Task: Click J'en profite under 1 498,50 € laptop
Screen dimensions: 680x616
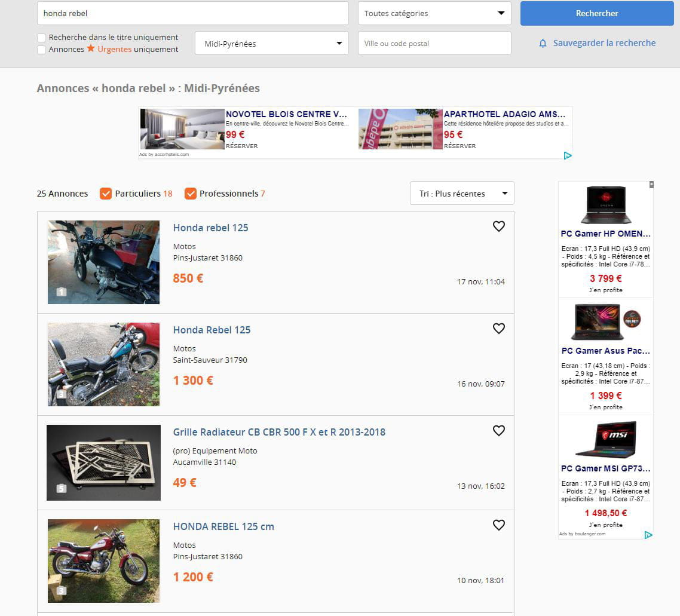Action: 605,525
